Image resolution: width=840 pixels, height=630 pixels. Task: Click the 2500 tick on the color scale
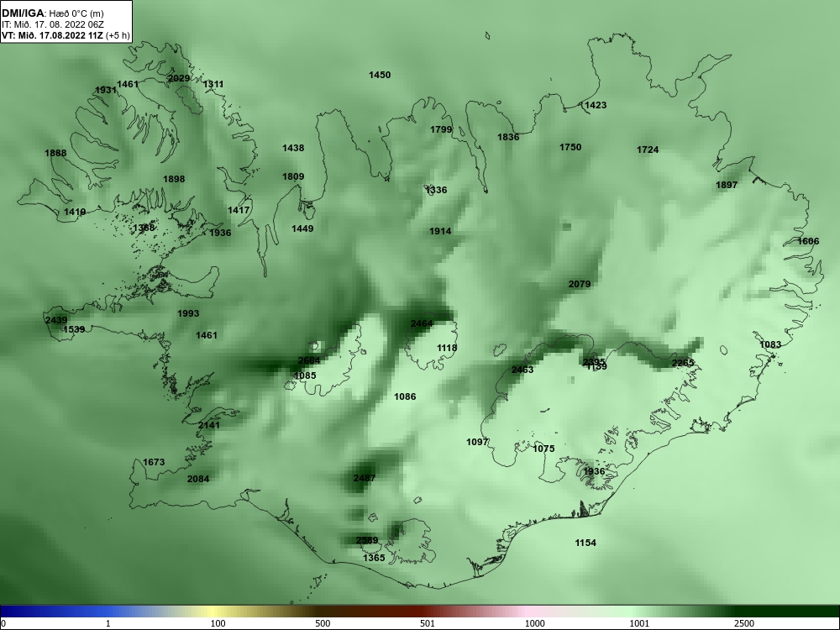click(x=744, y=623)
